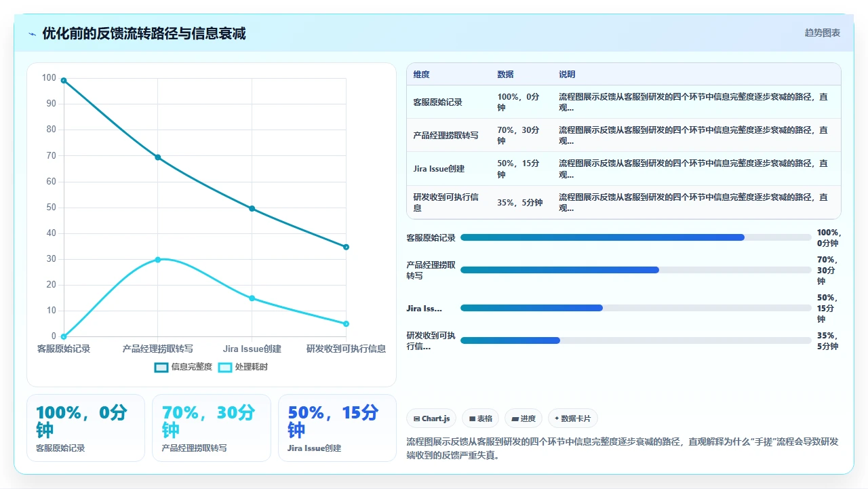Open the 50%，15分钟 stat card
Viewport: 868px width, 489px height.
coord(337,428)
